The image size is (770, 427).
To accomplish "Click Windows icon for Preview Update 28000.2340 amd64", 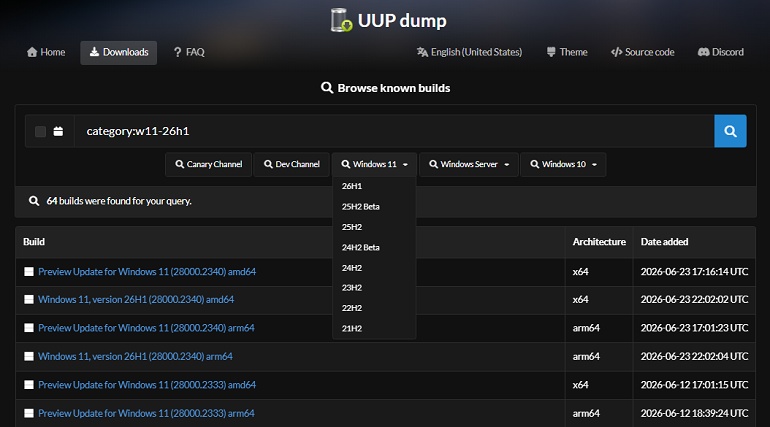I will [x=29, y=271].
